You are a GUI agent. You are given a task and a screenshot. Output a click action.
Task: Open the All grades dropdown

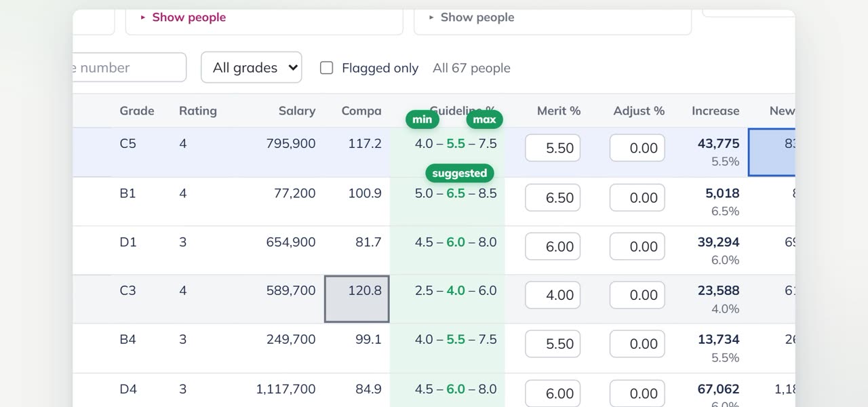coord(252,68)
